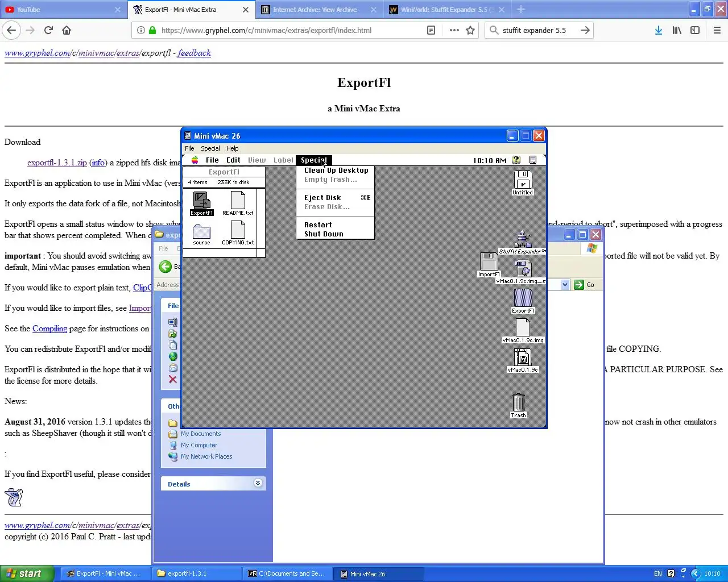Screen dimensions: 728x582
Task: Select ImportFl floppy disk icon
Action: pos(489,265)
